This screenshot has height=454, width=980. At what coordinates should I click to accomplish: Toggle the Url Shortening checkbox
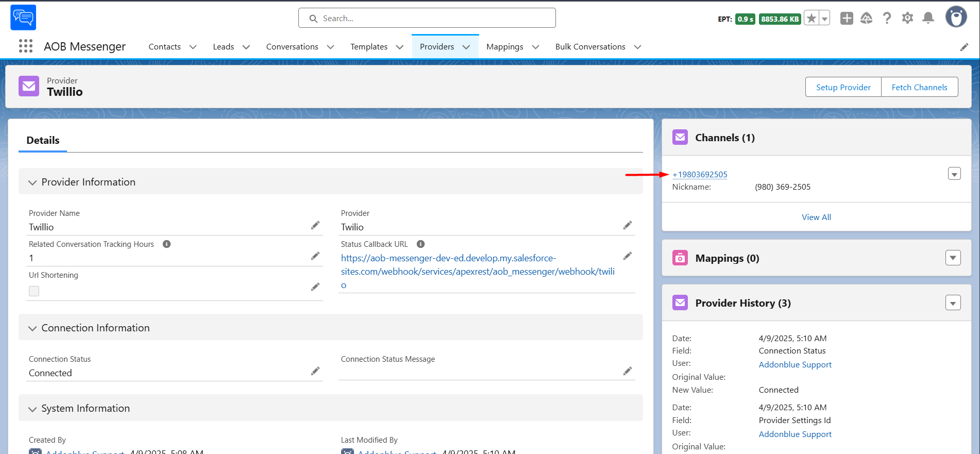34,291
